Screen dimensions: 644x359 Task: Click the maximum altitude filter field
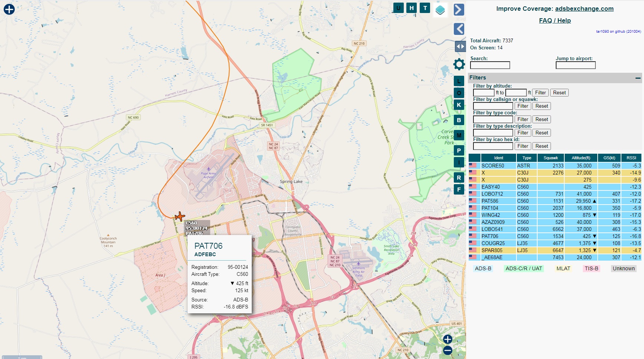coord(516,93)
